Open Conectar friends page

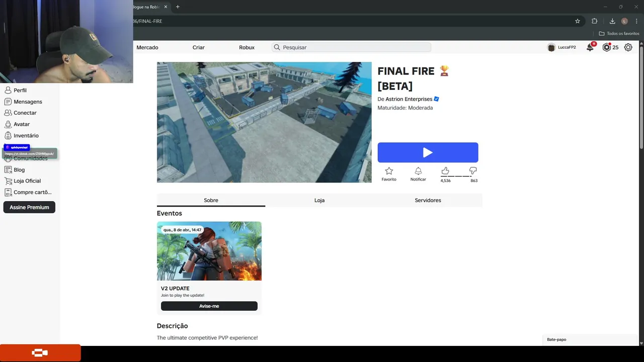point(20,113)
